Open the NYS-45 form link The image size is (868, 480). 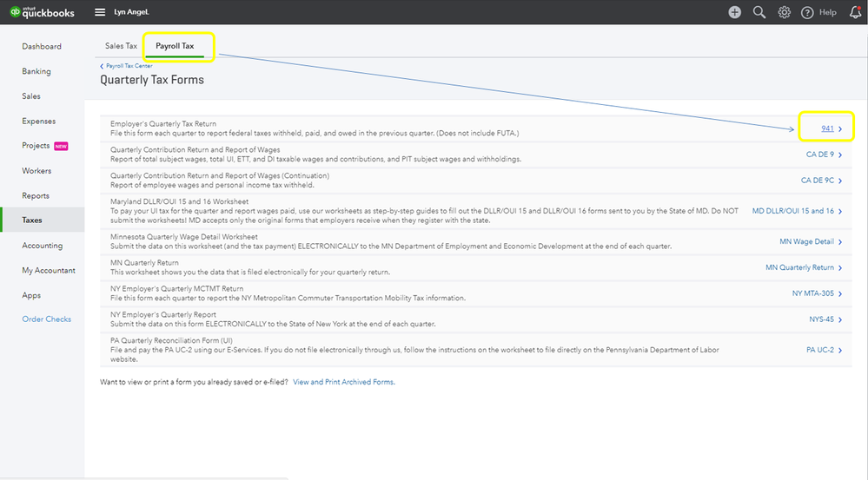821,319
